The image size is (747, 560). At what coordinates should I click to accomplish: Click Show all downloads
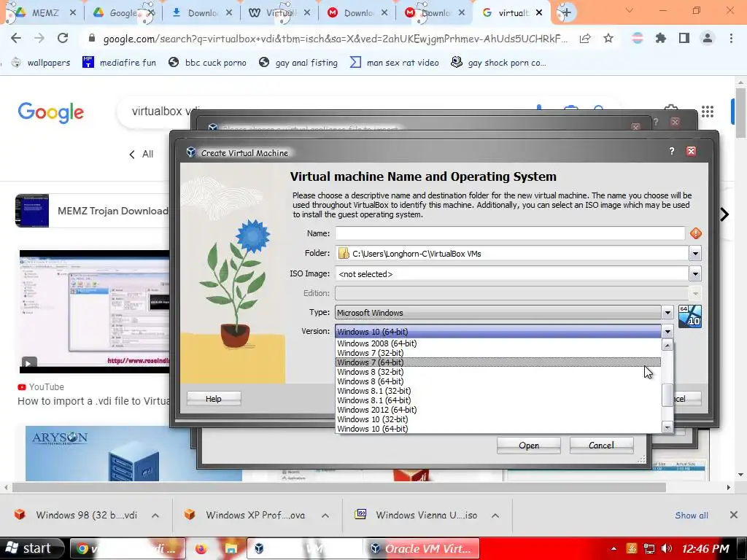692,516
